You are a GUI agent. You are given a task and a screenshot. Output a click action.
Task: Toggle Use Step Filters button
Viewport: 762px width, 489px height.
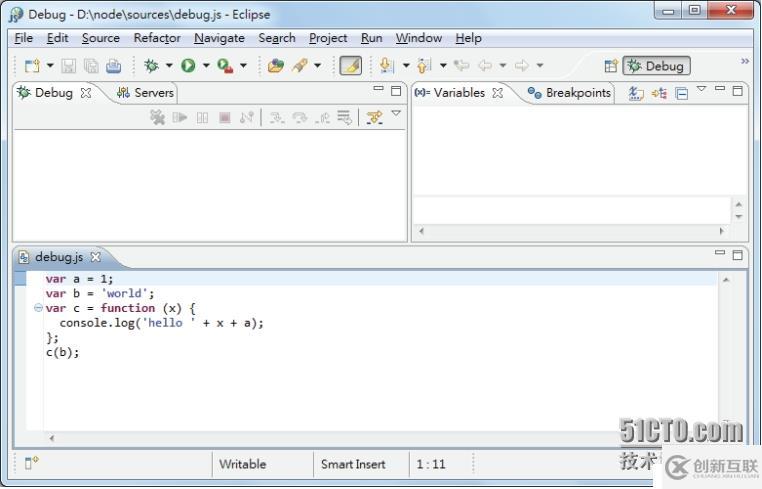(374, 117)
